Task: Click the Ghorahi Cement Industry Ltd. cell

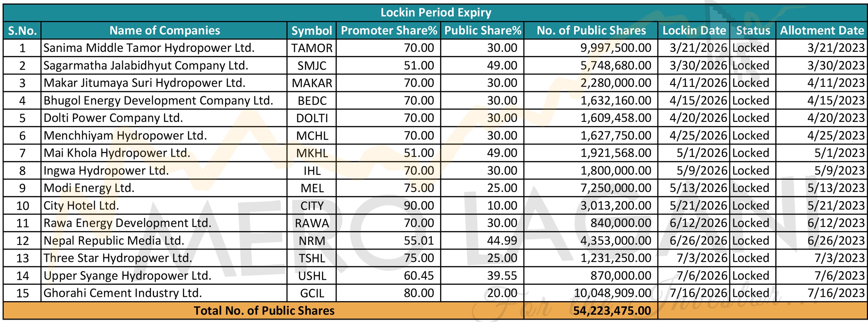Action: pos(123,293)
